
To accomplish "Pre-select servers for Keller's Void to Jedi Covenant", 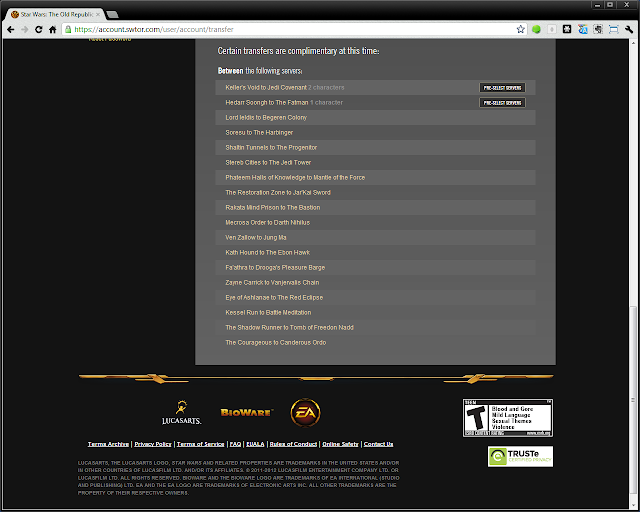I will point(502,88).
